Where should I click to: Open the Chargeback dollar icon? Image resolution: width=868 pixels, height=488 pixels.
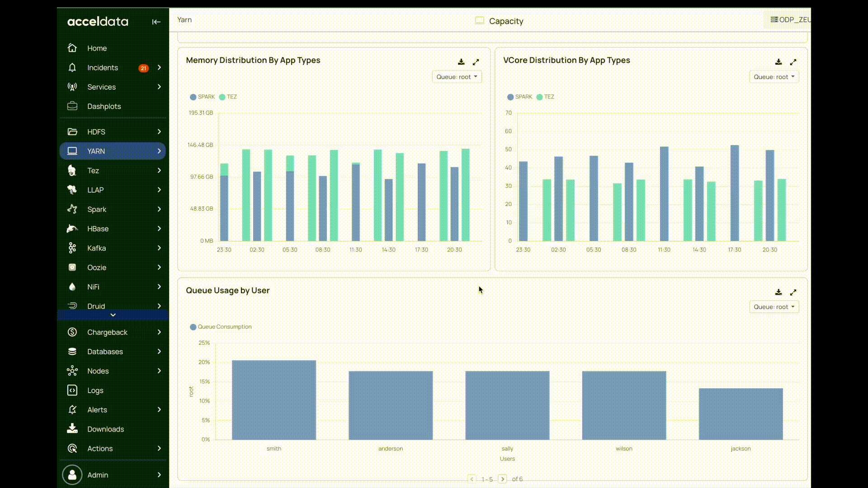72,332
